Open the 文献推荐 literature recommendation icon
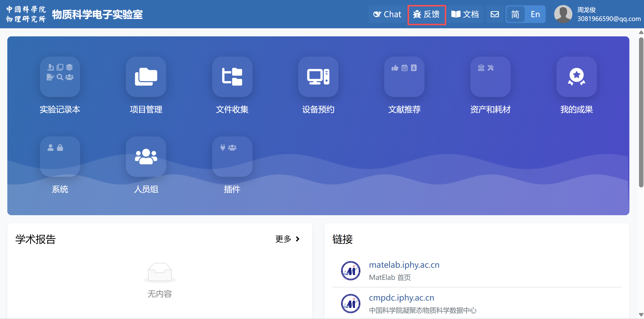644x319 pixels. pos(404,77)
